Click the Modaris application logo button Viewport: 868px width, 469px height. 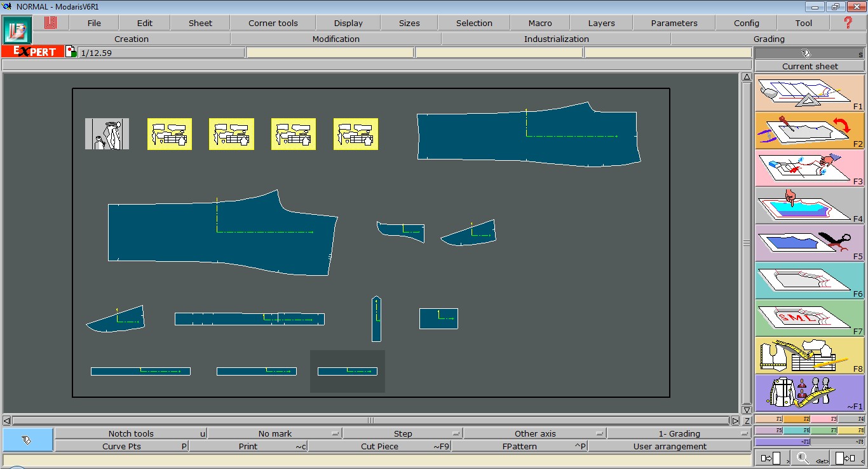pyautogui.click(x=17, y=30)
